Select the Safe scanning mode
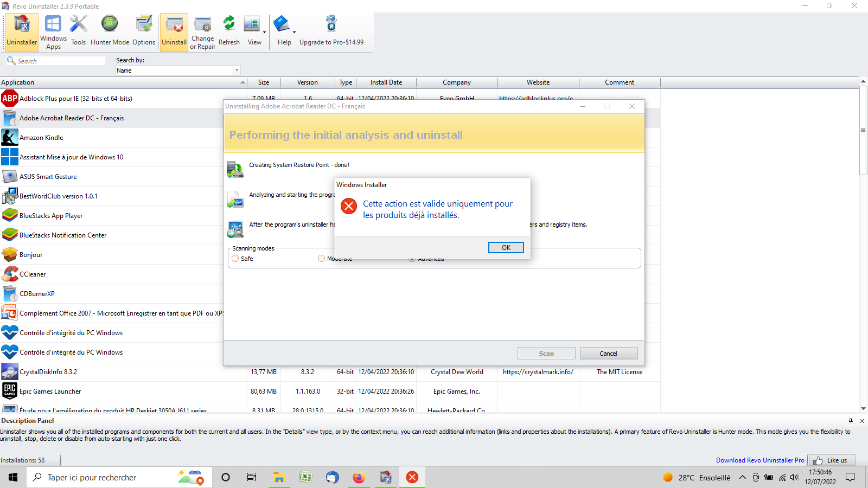The image size is (868, 488). click(235, 259)
